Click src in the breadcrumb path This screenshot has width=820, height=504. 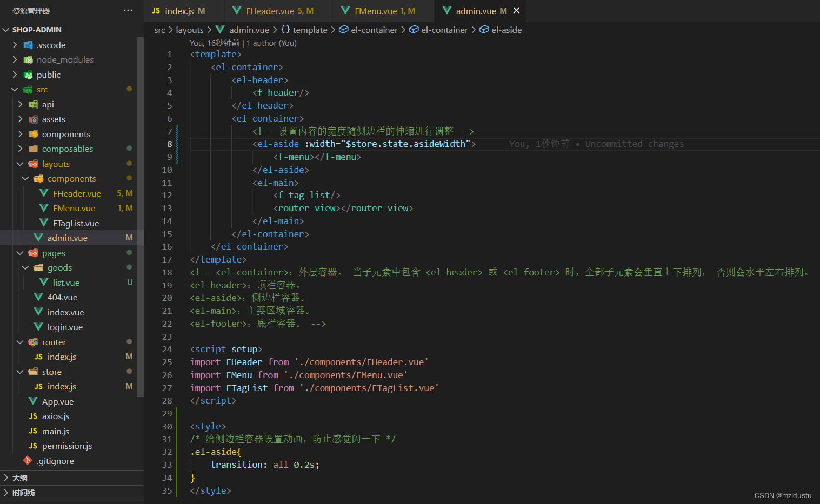[x=159, y=30]
